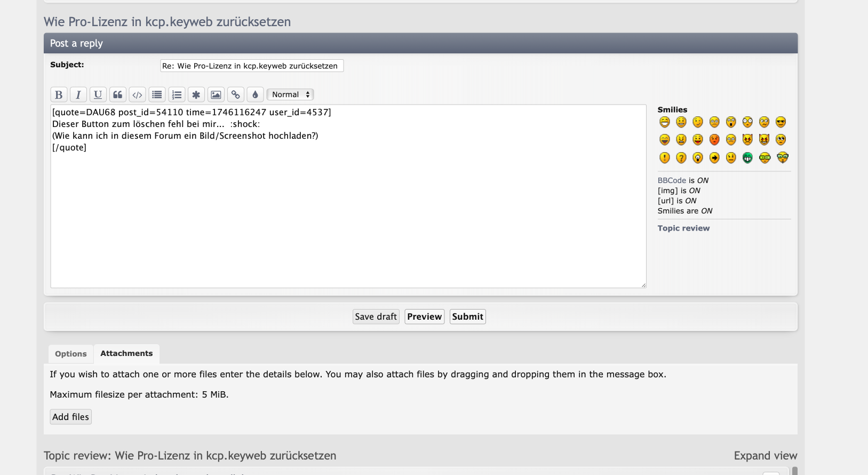Insert the sunglasses cool smiley
Image resolution: width=868 pixels, height=475 pixels.
pos(781,122)
